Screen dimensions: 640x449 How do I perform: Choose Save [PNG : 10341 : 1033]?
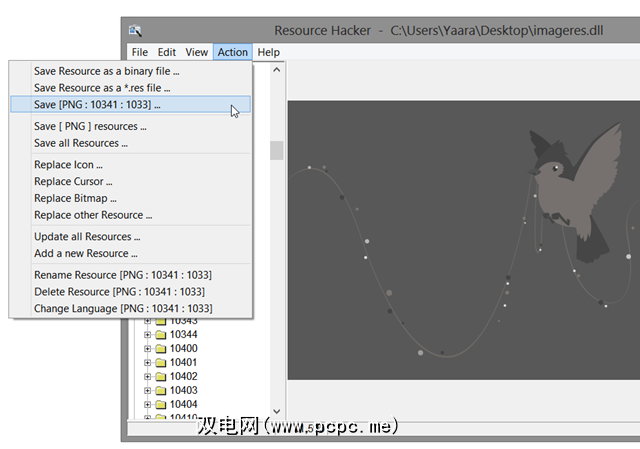(97, 104)
